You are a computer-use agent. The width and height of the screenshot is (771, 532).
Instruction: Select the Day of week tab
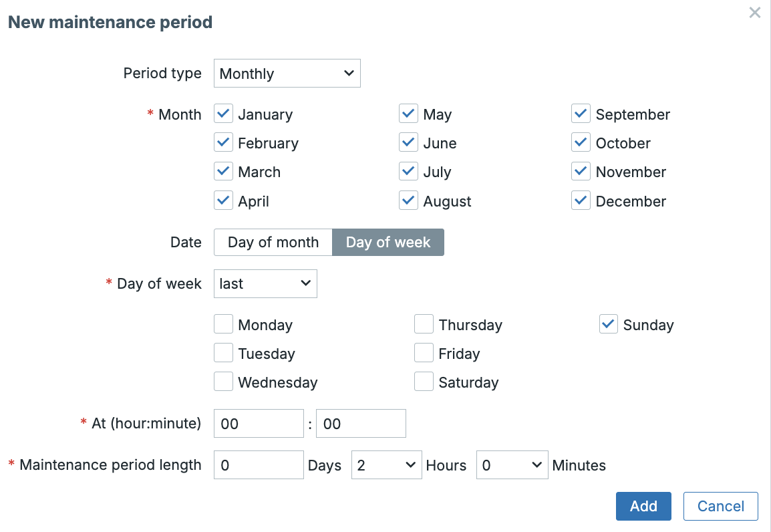[x=388, y=242]
